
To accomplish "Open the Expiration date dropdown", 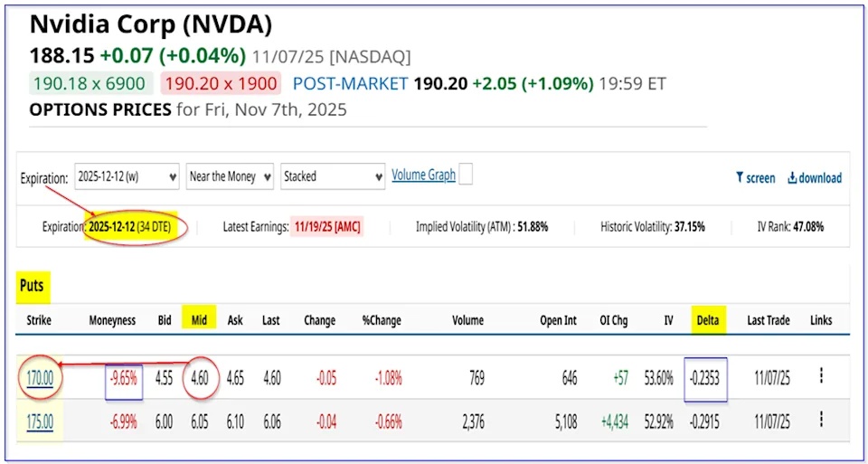I will tap(127, 176).
